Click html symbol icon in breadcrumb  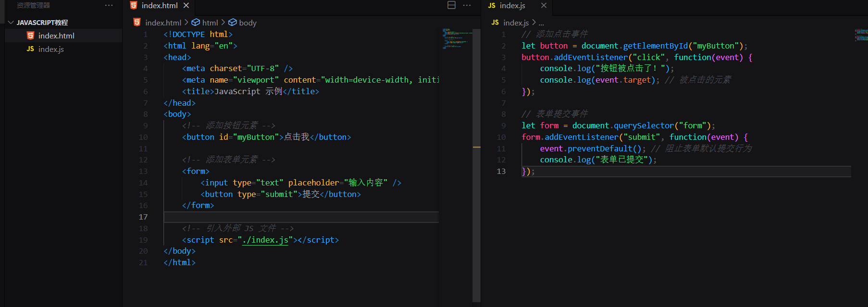click(x=196, y=23)
